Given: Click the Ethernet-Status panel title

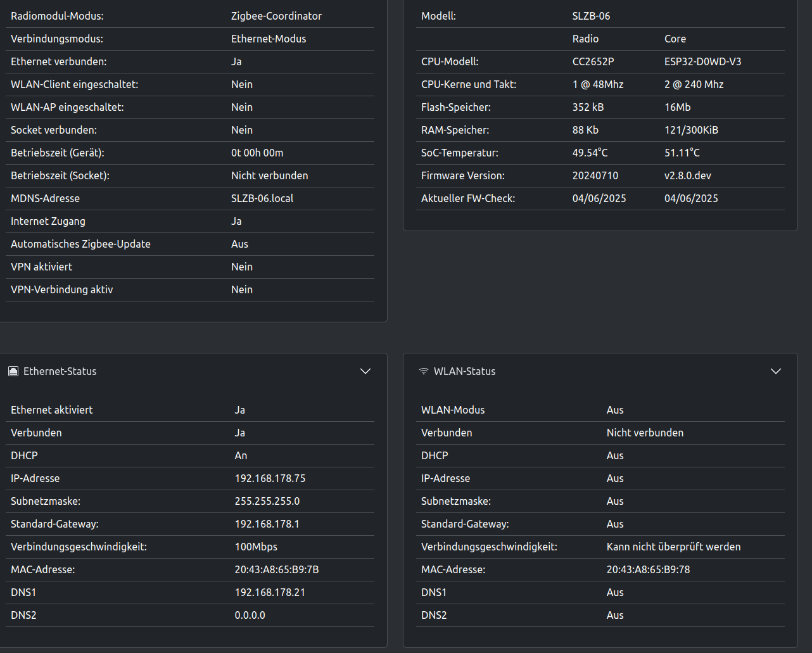Looking at the screenshot, I should coord(60,371).
